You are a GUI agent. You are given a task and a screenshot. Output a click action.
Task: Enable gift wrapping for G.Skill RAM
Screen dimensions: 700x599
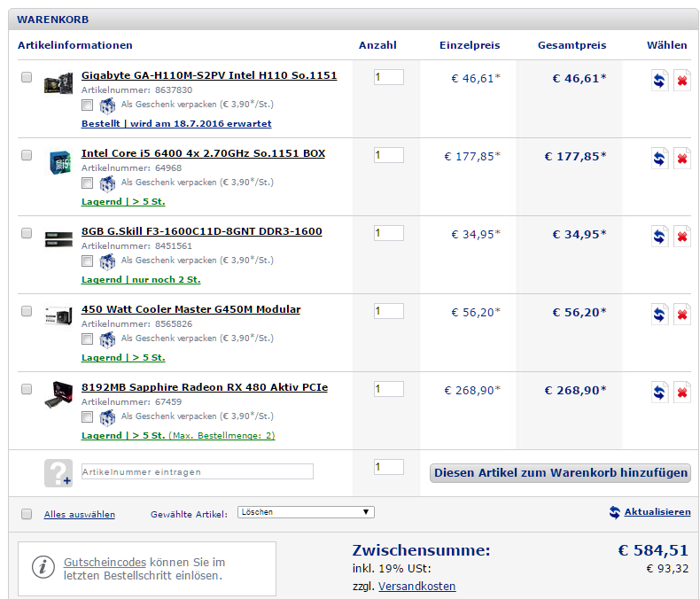(x=87, y=261)
